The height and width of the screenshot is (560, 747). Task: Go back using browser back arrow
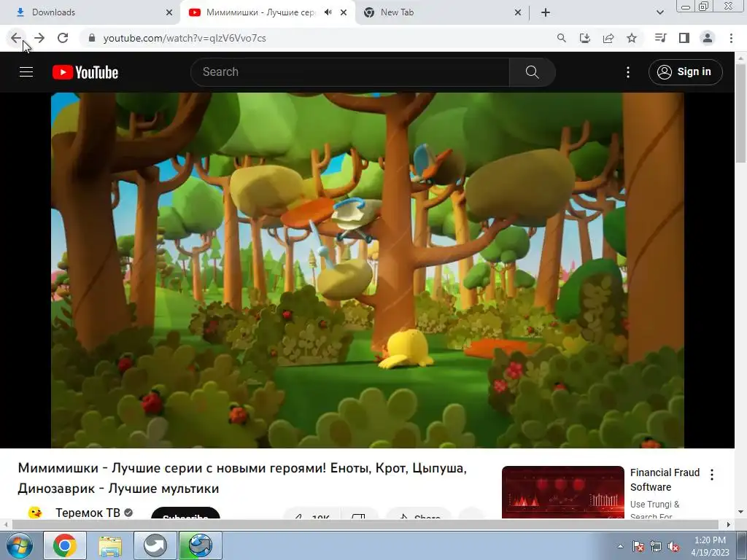pos(16,38)
